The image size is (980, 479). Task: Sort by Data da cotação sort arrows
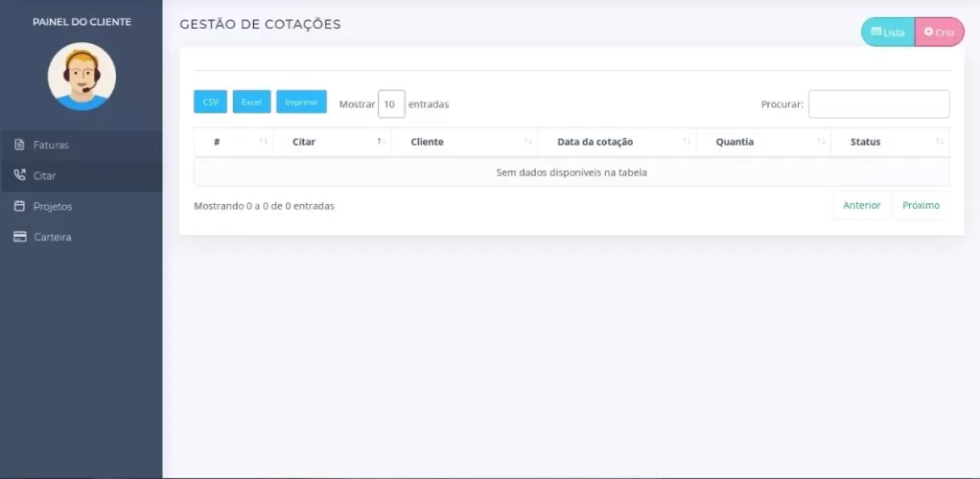(687, 142)
